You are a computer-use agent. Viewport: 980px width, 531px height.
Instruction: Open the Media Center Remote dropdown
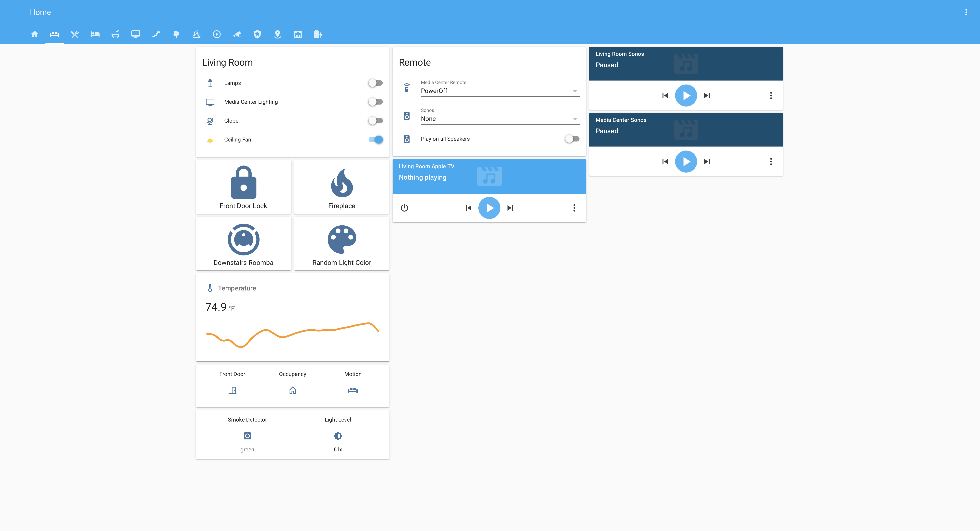[500, 91]
